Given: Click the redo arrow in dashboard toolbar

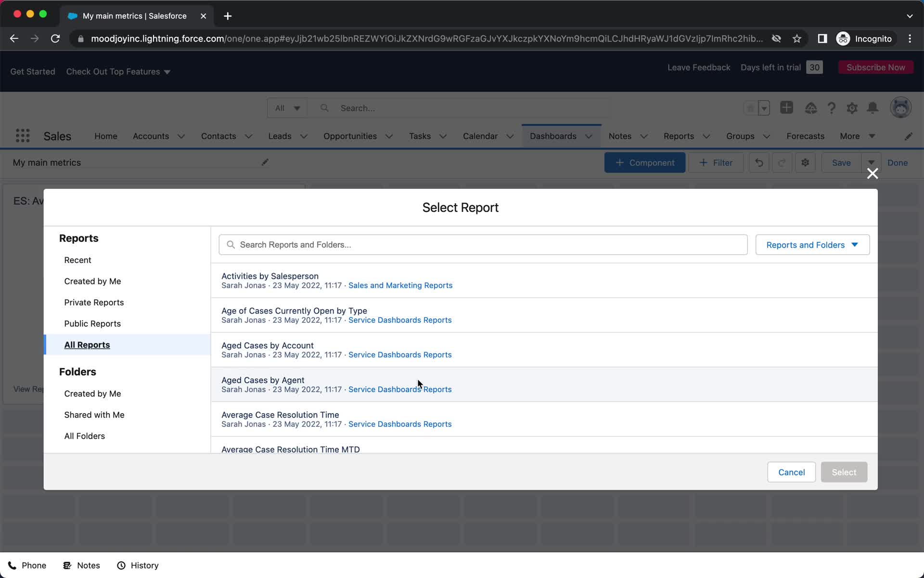Looking at the screenshot, I should point(782,163).
